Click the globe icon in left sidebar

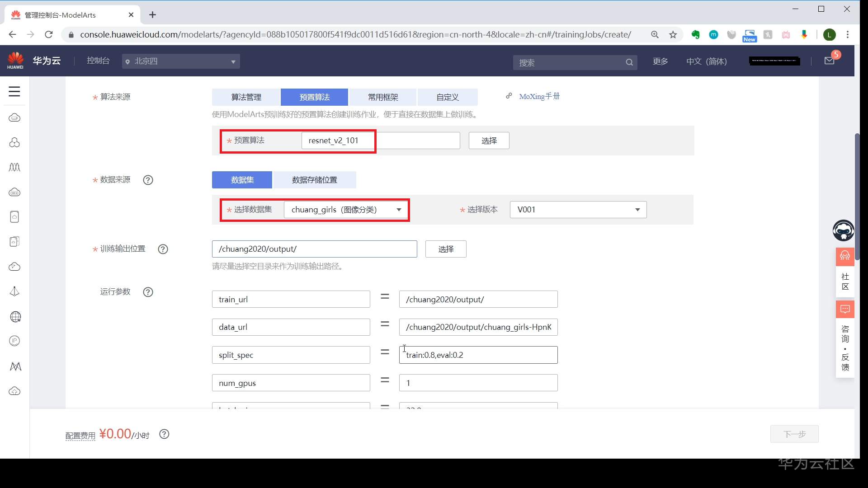point(15,317)
